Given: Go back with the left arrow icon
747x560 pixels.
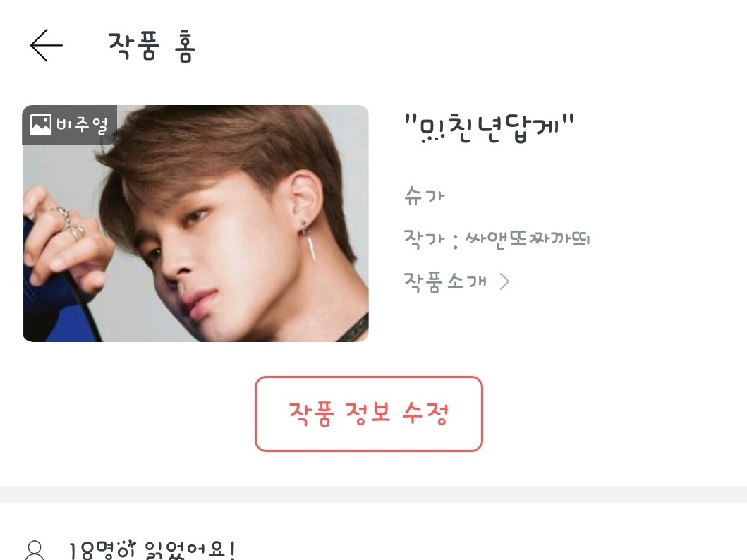Looking at the screenshot, I should coord(47,45).
